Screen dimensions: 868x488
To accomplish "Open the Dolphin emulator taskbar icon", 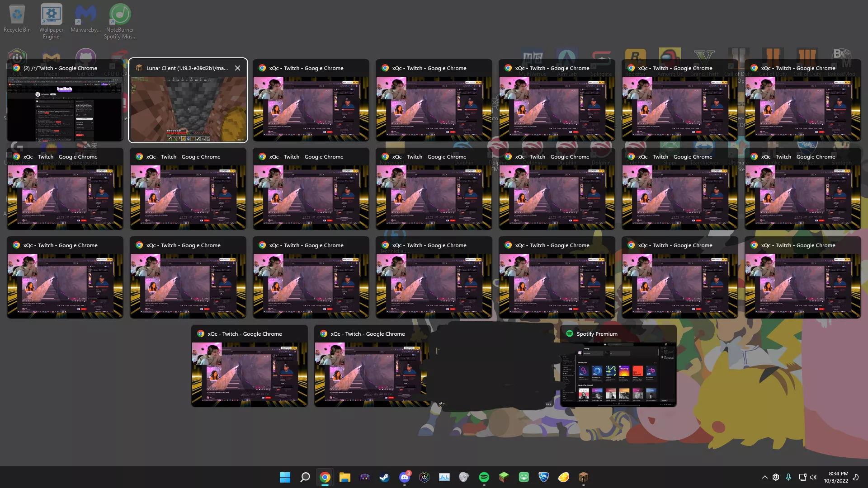I will [x=365, y=477].
